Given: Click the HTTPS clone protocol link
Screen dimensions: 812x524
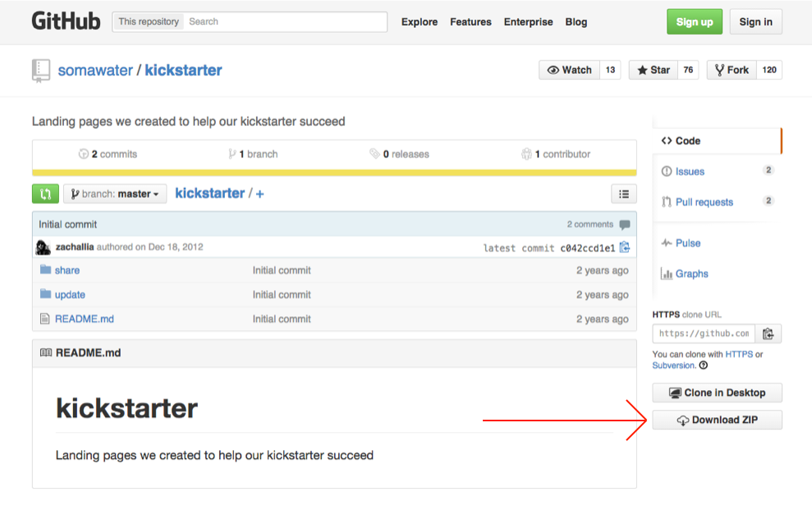Looking at the screenshot, I should pyautogui.click(x=739, y=354).
